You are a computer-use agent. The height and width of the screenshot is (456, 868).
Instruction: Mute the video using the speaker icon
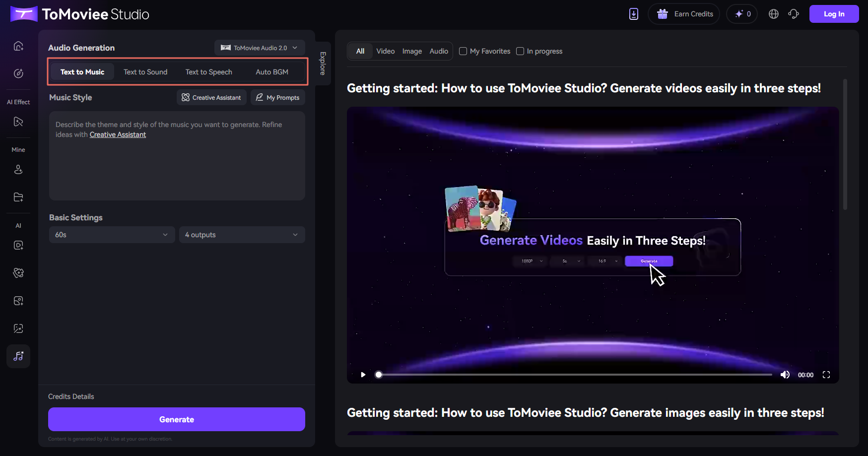[785, 375]
